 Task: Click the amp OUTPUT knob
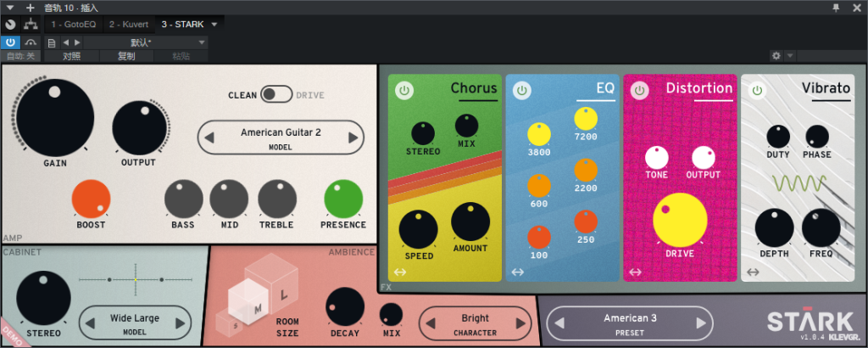(x=140, y=128)
